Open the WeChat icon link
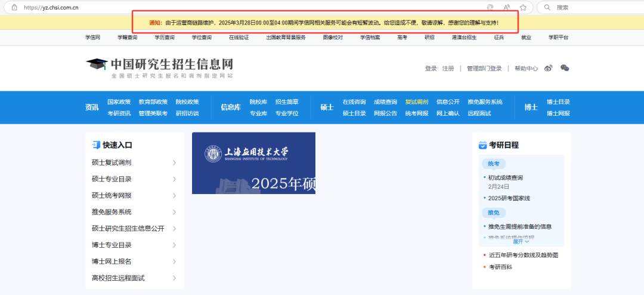This screenshot has height=295, width=644. (565, 68)
